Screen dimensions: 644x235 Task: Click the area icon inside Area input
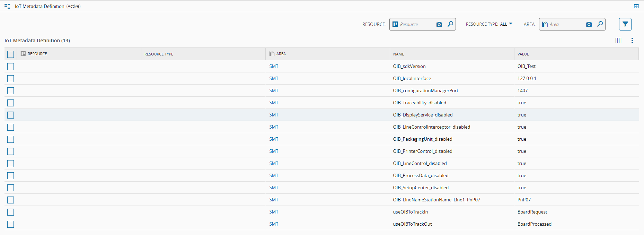point(545,24)
